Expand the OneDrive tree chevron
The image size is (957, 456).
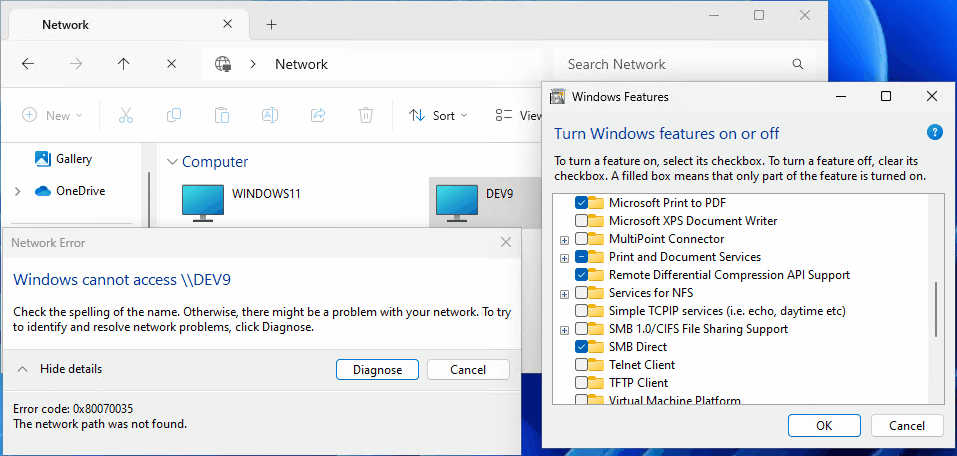pos(17,192)
